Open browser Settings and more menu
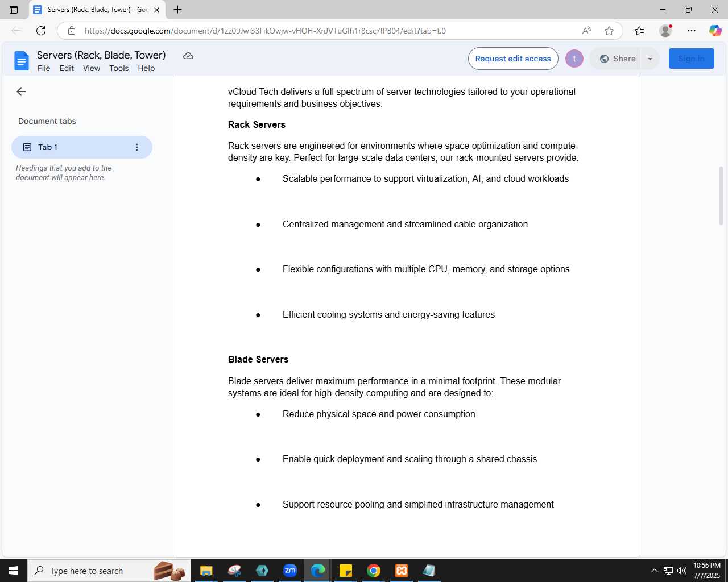 click(x=692, y=31)
